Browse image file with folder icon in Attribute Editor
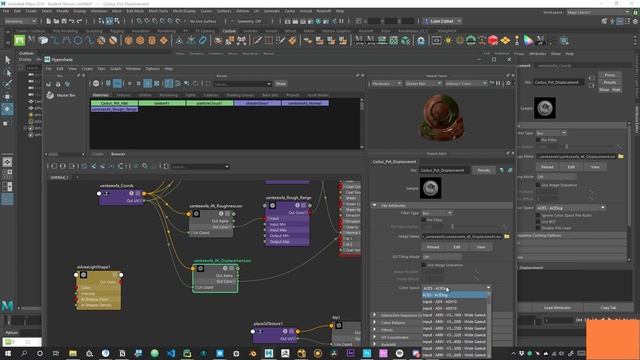This screenshot has width=640, height=360. tap(621, 156)
